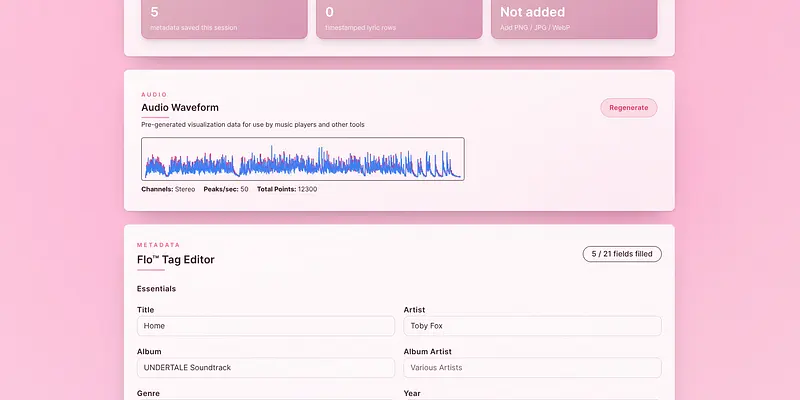The height and width of the screenshot is (400, 800).
Task: Click the Album Artist input field
Action: coord(532,367)
